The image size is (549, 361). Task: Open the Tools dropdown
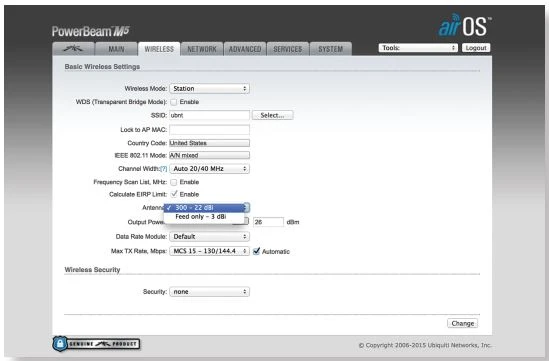(x=418, y=48)
